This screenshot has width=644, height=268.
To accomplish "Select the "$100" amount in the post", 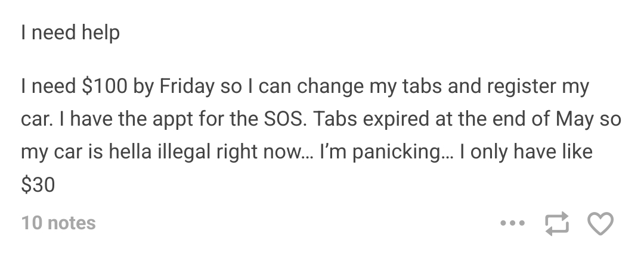I will click(x=105, y=86).
